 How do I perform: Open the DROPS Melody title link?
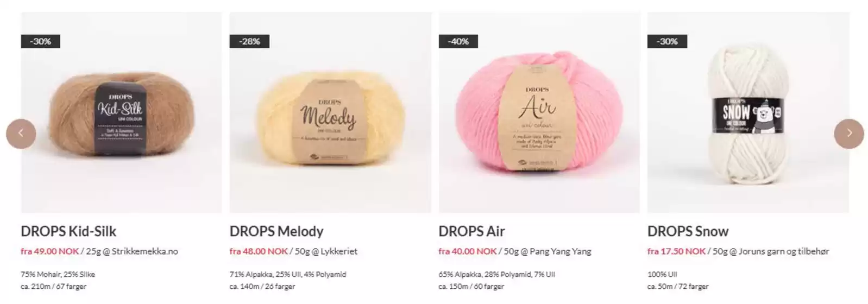[276, 231]
